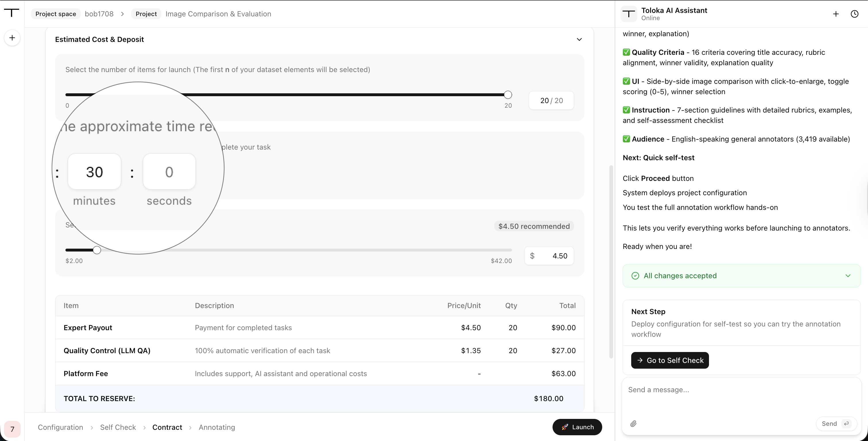Click the plus button in left sidebar
Viewport: 868px width, 441px height.
click(x=12, y=38)
